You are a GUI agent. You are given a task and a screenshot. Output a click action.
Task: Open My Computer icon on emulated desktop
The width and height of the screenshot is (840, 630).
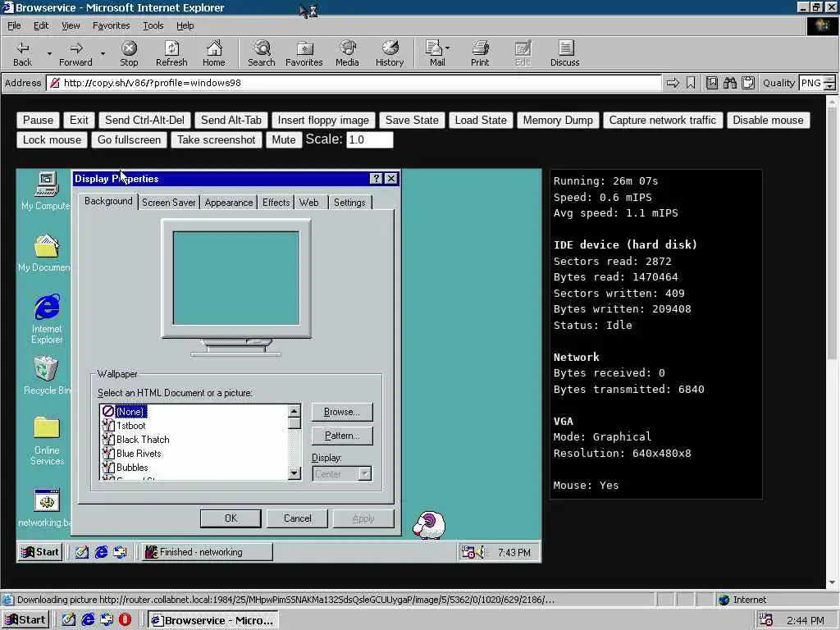(x=46, y=191)
